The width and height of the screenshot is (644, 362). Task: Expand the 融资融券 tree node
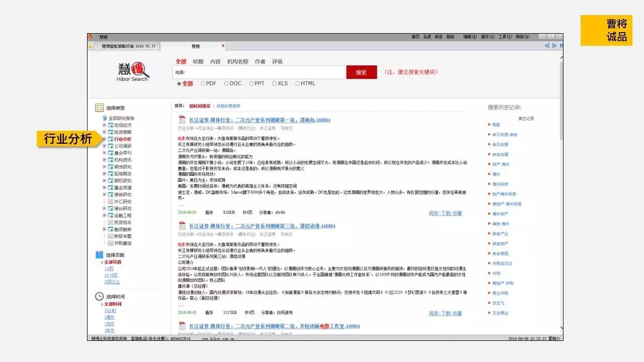(104, 229)
